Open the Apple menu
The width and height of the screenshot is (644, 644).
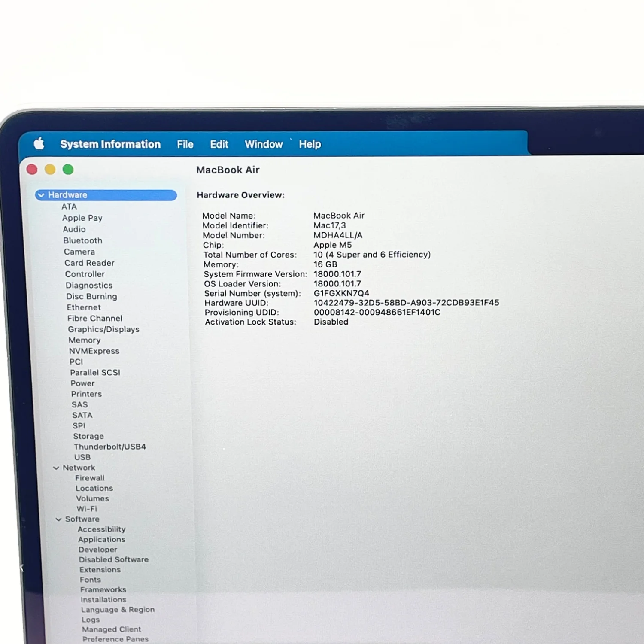coord(39,143)
